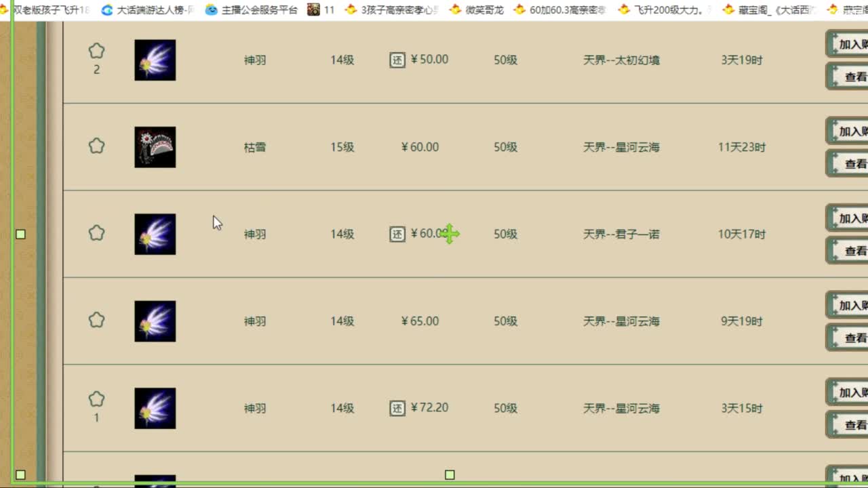This screenshot has width=868, height=488.
Task: Open bookmark 3孩子高亲密孝心
Action: (x=392, y=10)
